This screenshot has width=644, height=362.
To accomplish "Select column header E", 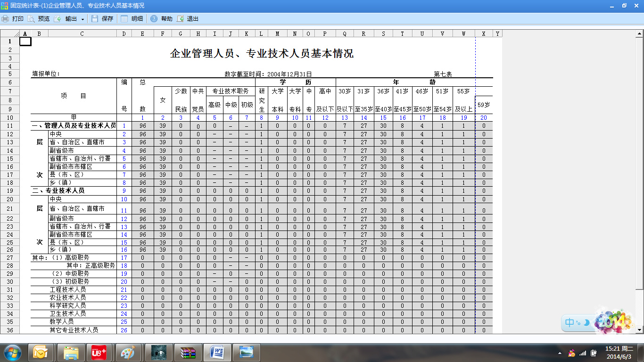I will (x=143, y=33).
